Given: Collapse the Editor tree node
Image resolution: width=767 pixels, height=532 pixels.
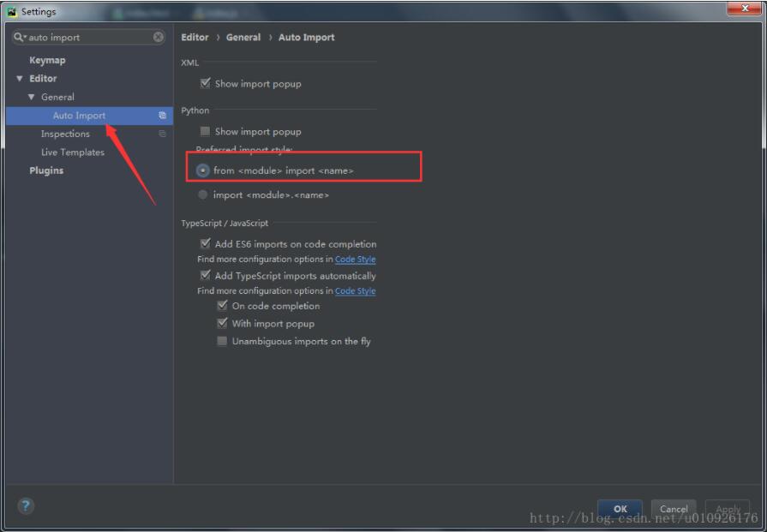Looking at the screenshot, I should click(x=19, y=78).
